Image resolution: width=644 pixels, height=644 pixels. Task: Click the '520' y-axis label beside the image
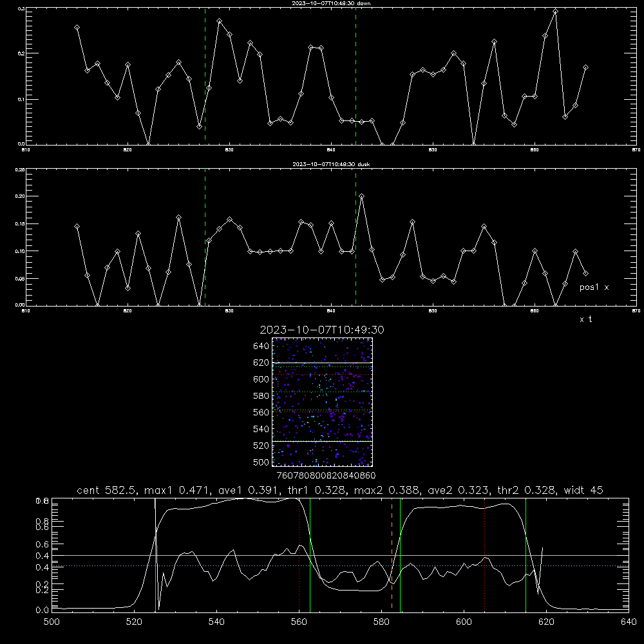[x=261, y=446]
